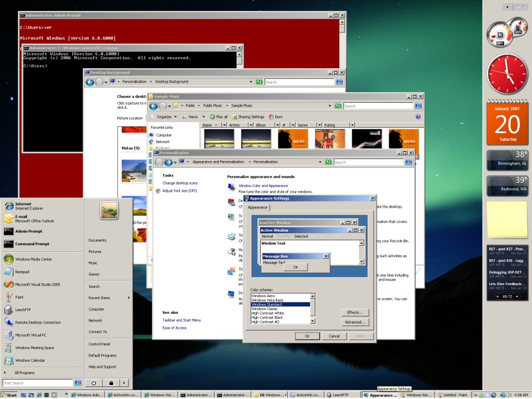Image resolution: width=532 pixels, height=399 pixels.
Task: Click Search box in Personalization window
Action: coord(368,162)
